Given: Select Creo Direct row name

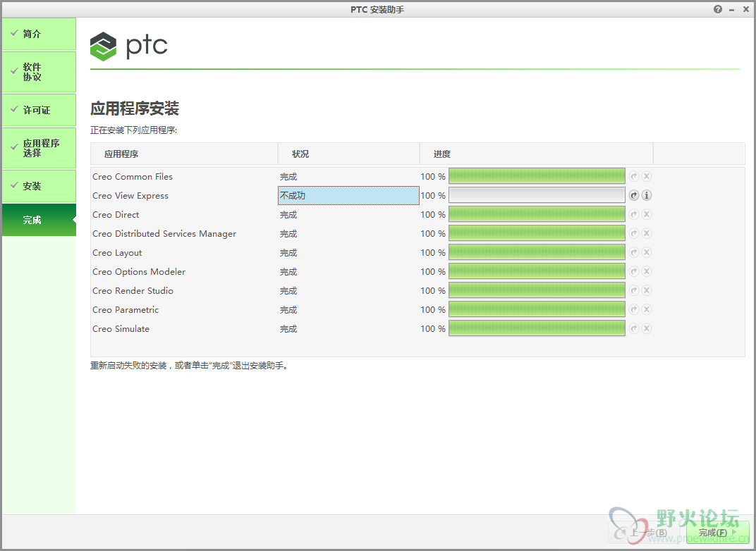Looking at the screenshot, I should click(116, 215).
